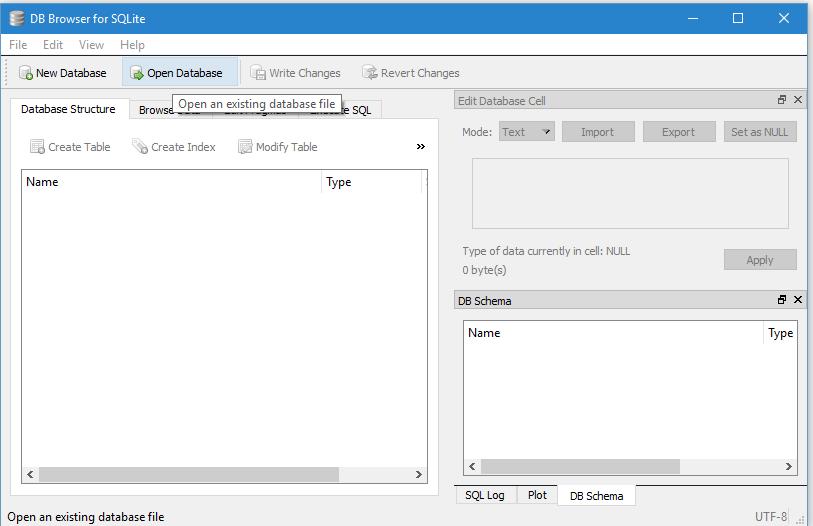Click the Revert Changes toolbar icon
The height and width of the screenshot is (526, 813).
370,73
